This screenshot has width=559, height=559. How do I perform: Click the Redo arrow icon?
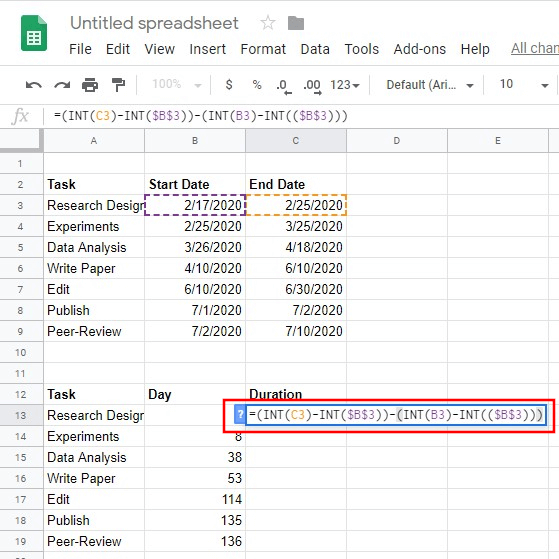coord(62,85)
